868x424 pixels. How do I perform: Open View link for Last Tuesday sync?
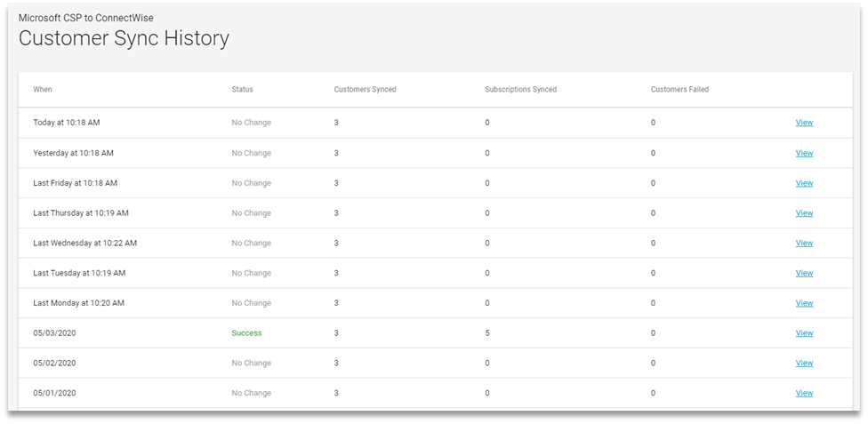[x=804, y=272]
